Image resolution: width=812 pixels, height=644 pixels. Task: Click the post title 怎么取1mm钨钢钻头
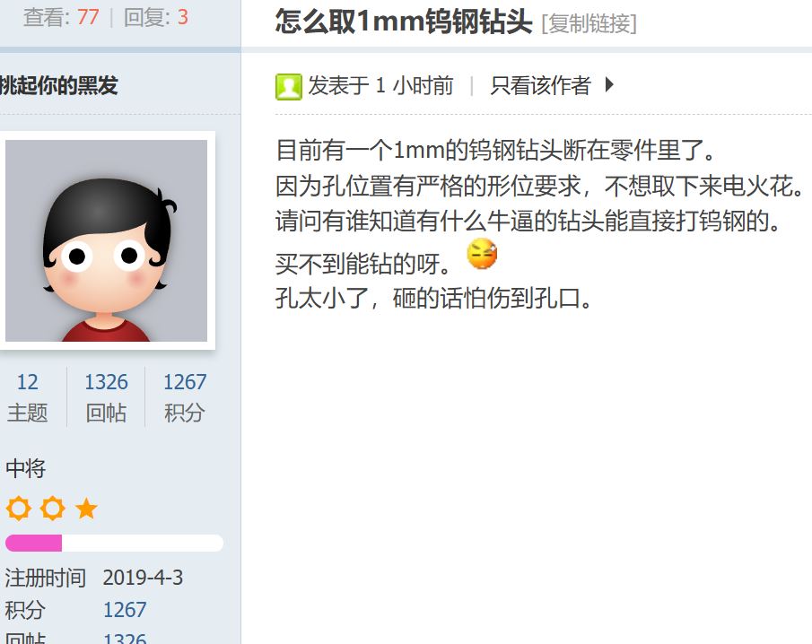[x=404, y=22]
